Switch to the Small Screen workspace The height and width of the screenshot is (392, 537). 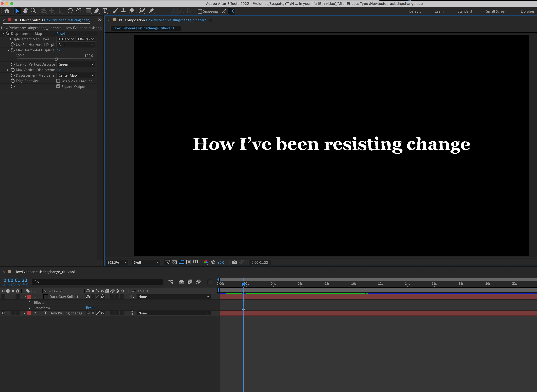(496, 11)
